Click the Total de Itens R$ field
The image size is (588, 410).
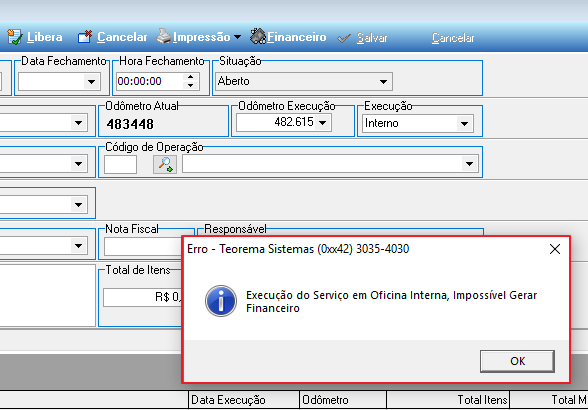[x=143, y=297]
